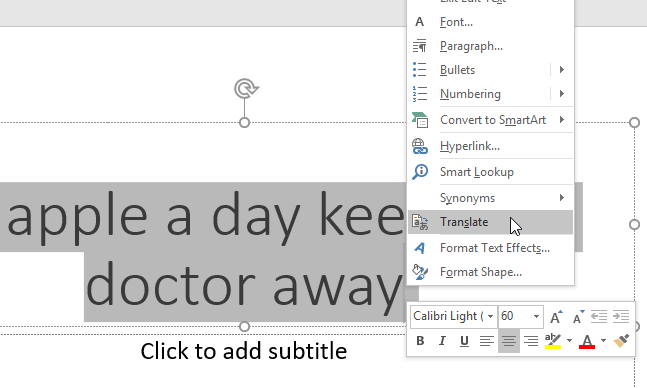Click Translate in the context menu

490,222
